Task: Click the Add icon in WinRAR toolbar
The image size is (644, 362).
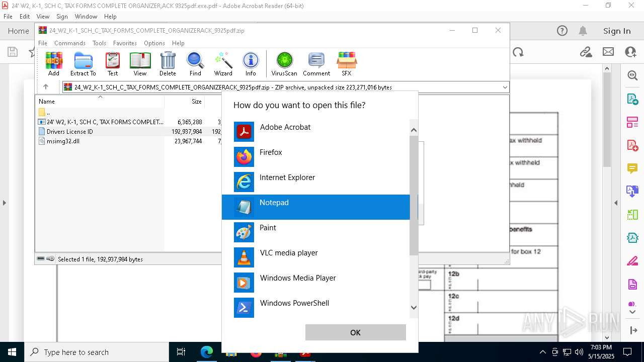Action: point(54,64)
